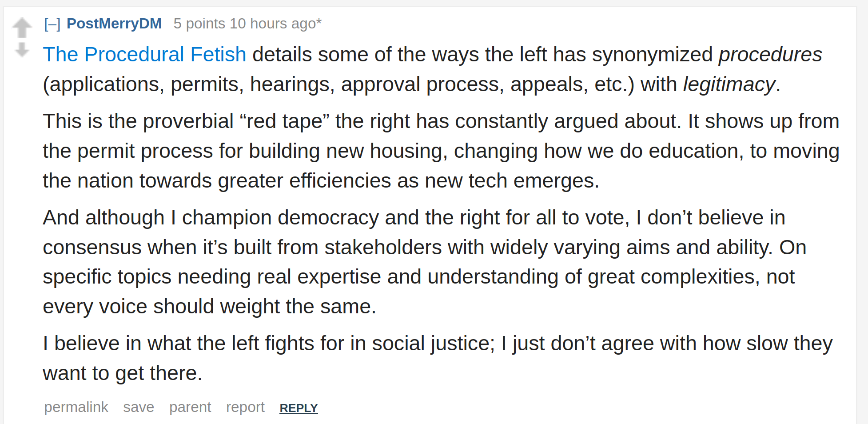The width and height of the screenshot is (868, 424).
Task: Open PostMerryDM's user profile
Action: tap(114, 24)
